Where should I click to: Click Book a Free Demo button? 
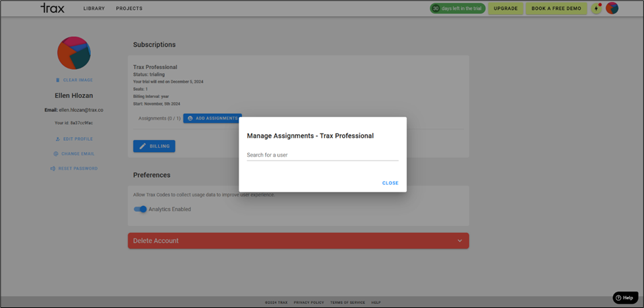click(x=556, y=8)
